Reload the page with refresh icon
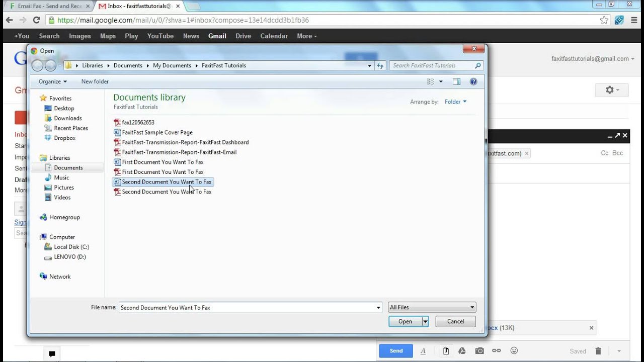The image size is (644, 362). click(x=36, y=20)
